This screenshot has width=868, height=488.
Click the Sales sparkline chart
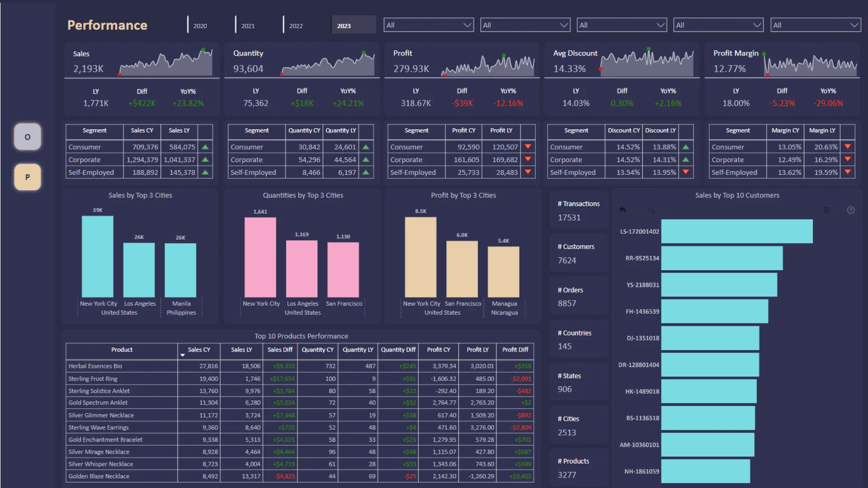pyautogui.click(x=165, y=62)
